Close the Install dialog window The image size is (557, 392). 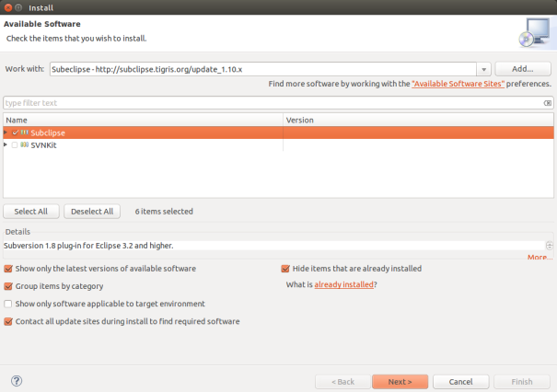[7, 7]
